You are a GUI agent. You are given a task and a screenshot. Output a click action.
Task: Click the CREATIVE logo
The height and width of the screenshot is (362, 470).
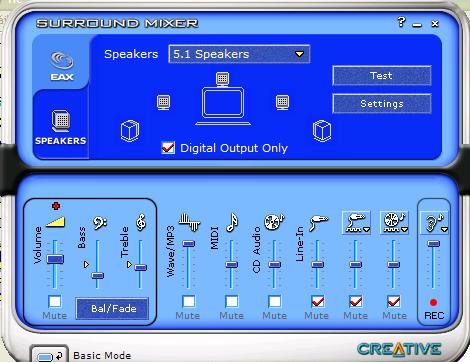click(x=399, y=349)
